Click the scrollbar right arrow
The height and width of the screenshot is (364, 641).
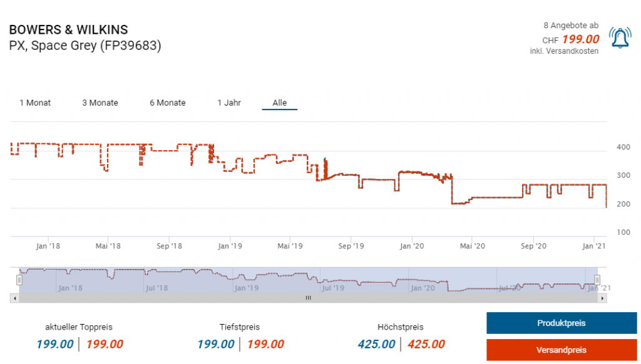point(602,298)
